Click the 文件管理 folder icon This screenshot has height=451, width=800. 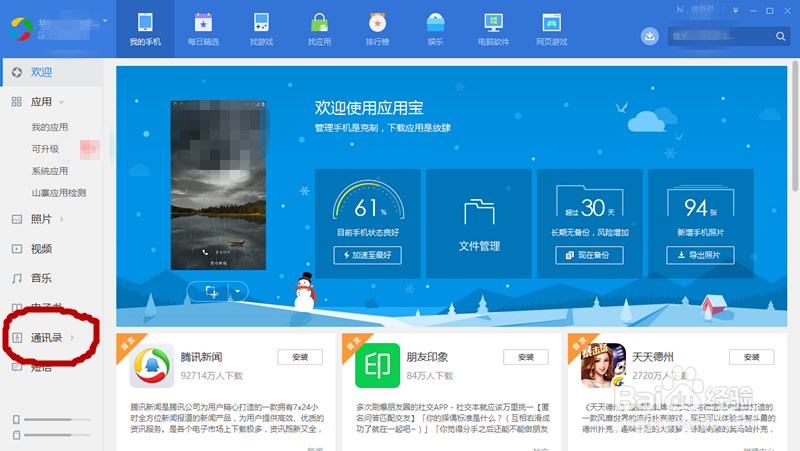point(479,212)
